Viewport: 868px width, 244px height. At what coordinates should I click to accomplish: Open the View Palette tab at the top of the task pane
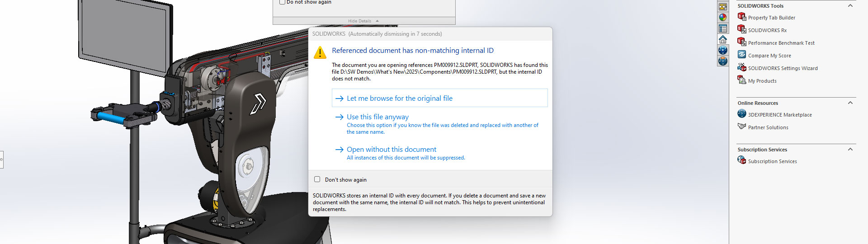coord(723,7)
